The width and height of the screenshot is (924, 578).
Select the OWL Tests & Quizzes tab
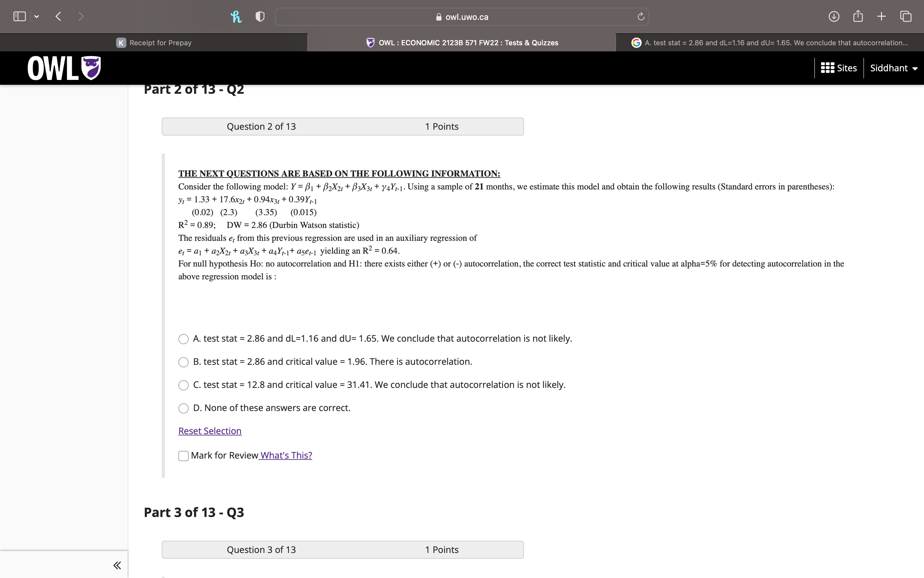click(462, 43)
